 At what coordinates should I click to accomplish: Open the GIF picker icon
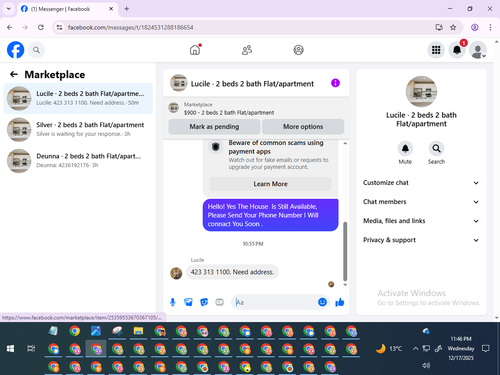[219, 302]
